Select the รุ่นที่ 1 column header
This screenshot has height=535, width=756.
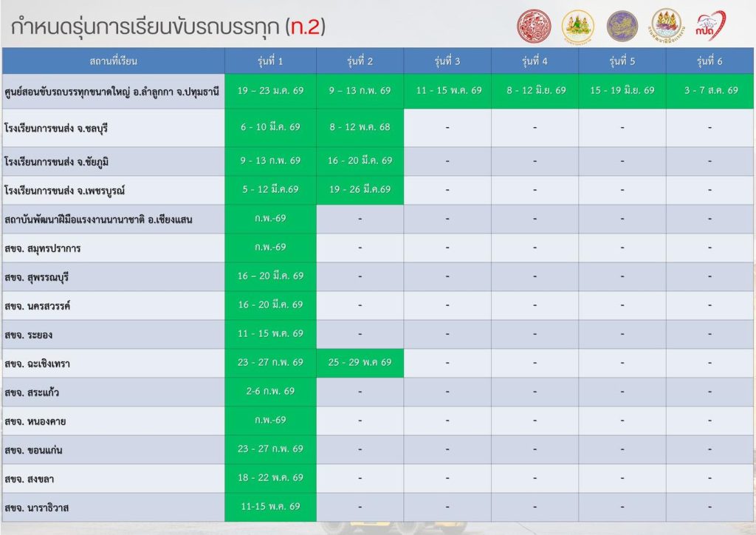point(271,61)
